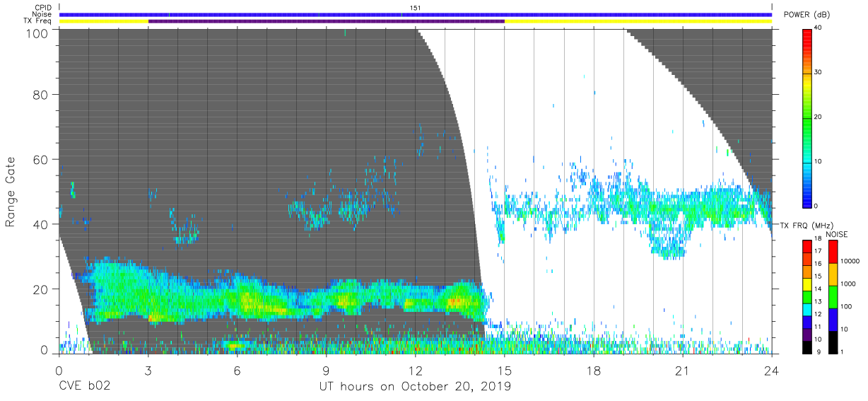Click the green swatch in NOISE legend
This screenshot has height=401, width=868.
[x=833, y=297]
